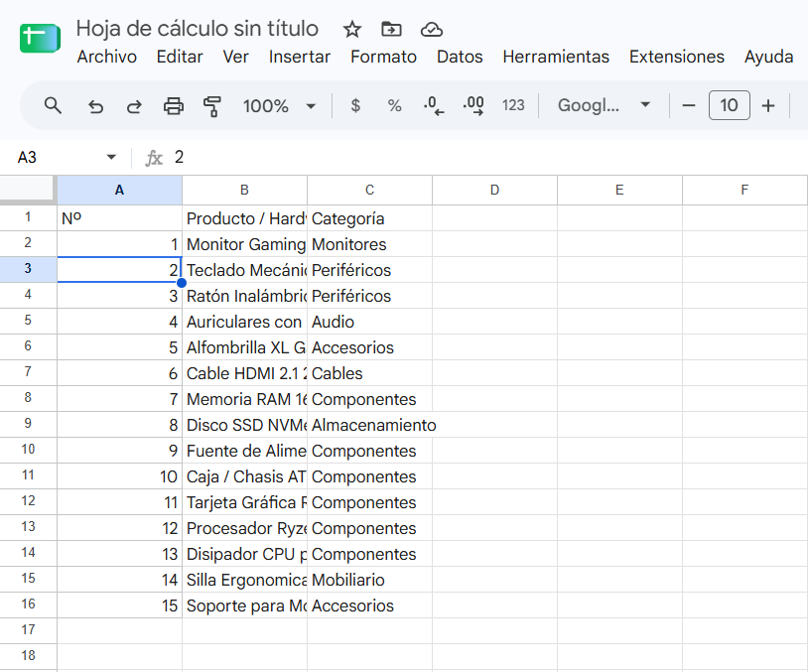The height and width of the screenshot is (672, 808).
Task: Select row 1 header
Action: click(28, 217)
